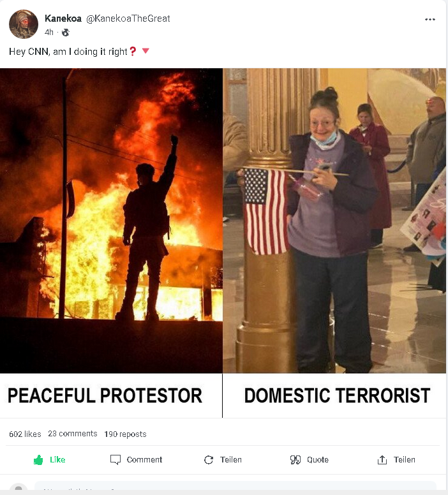
Task: Click the red down-triangle emoji in post
Action: [146, 51]
